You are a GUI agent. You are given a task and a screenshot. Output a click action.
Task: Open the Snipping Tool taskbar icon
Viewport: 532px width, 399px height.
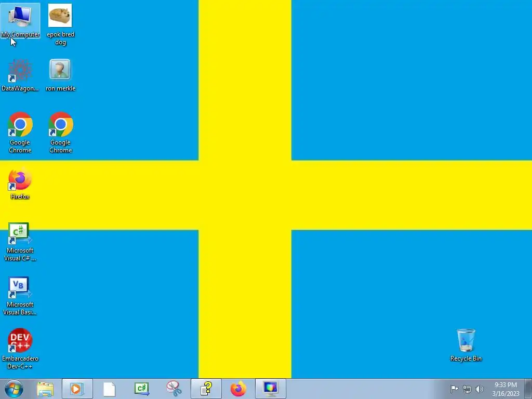point(174,389)
